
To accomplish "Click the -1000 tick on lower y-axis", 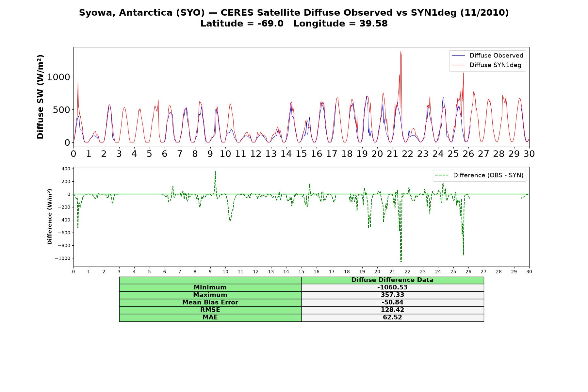I will 62,258.
